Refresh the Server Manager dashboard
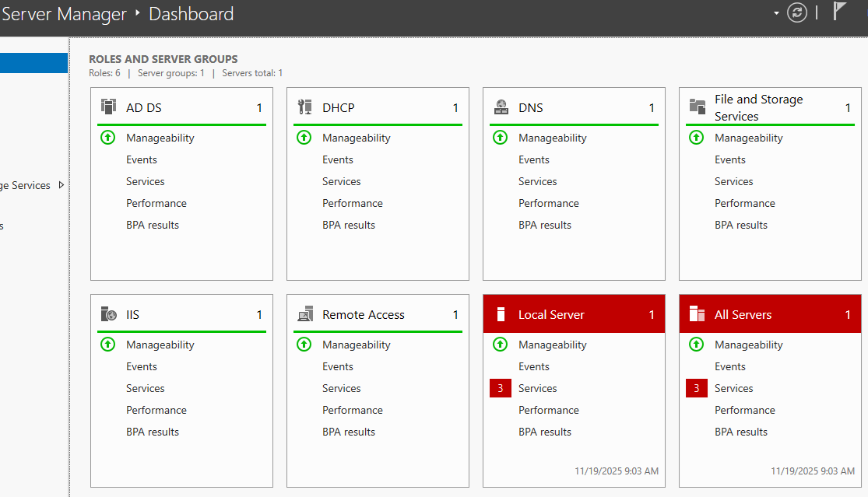 pyautogui.click(x=797, y=13)
